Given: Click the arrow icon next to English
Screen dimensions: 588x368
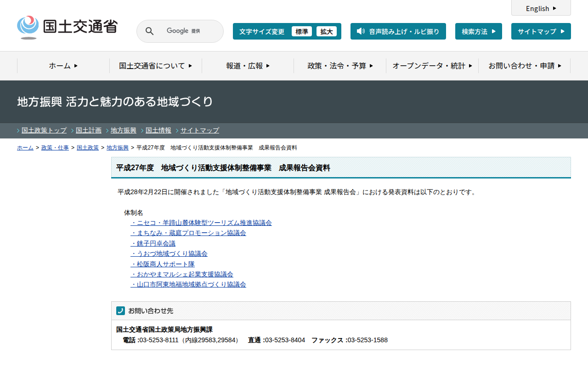Looking at the screenshot, I should (x=554, y=8).
